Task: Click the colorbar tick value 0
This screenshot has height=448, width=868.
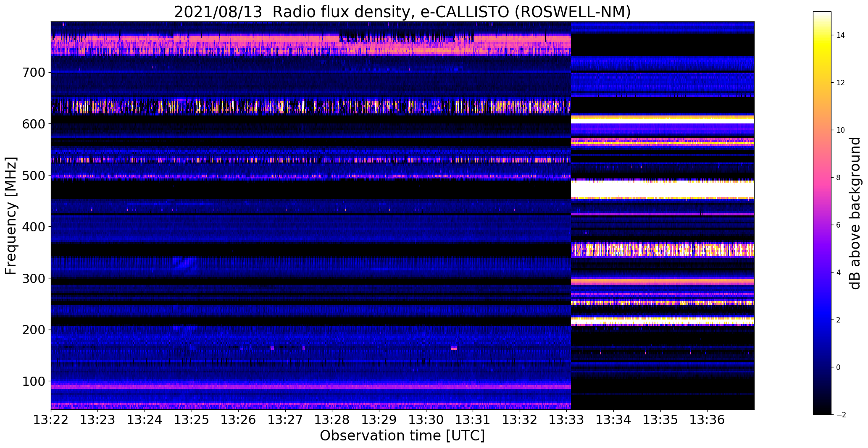Action: [x=839, y=367]
